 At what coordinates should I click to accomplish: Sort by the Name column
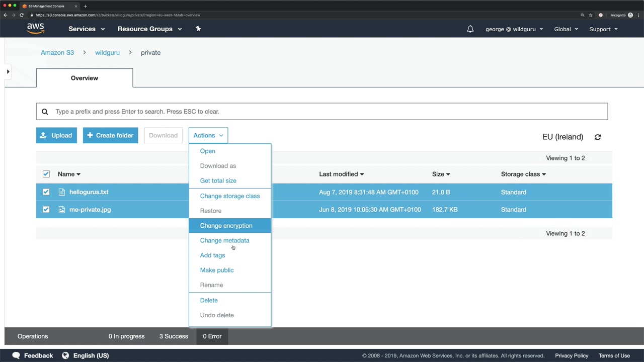point(69,174)
